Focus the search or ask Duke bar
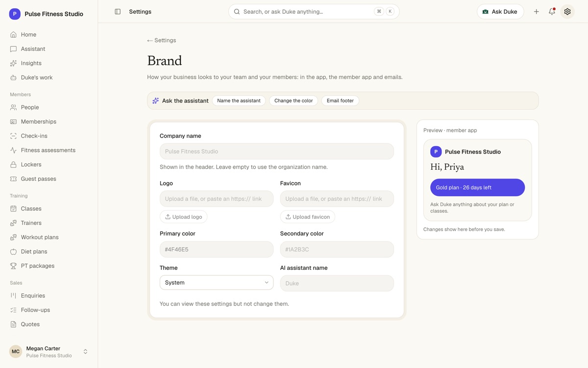588x368 pixels. 314,12
